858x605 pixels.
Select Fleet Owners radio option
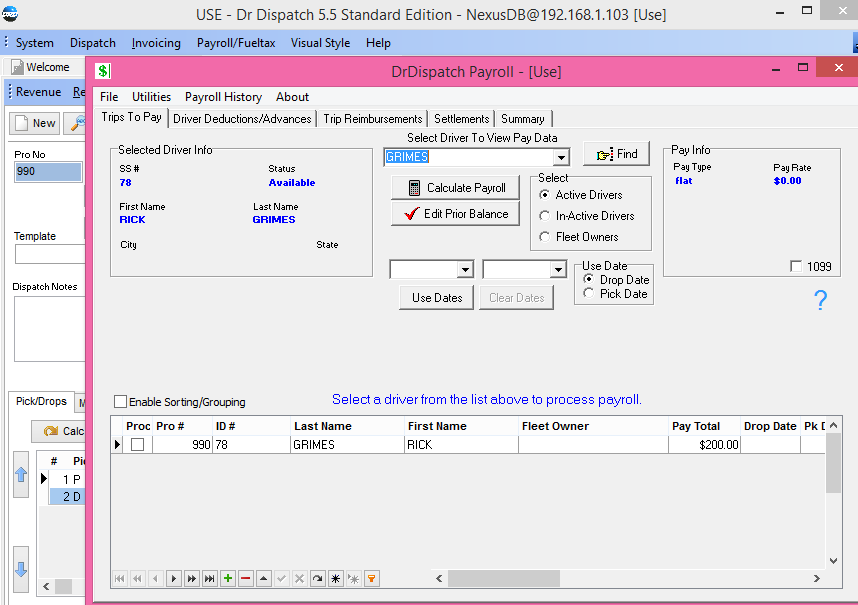pos(544,237)
